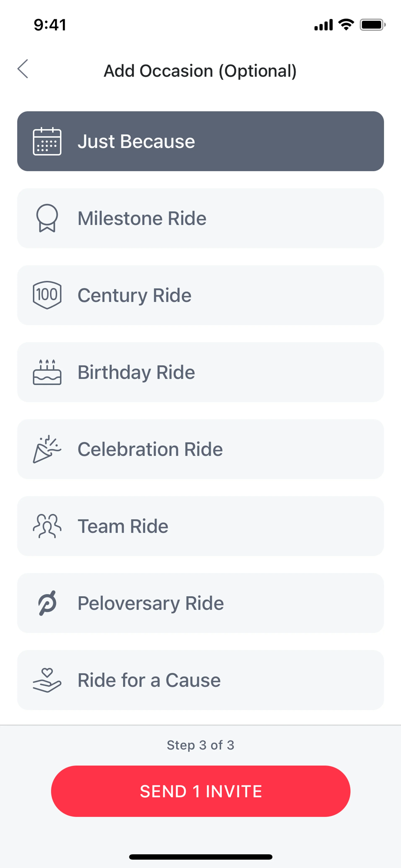Tap the birthday cake icon
The width and height of the screenshot is (401, 868).
pos(47,372)
